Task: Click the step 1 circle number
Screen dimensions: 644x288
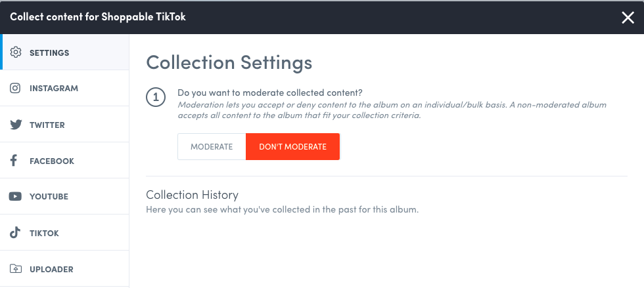Action: pos(156,98)
